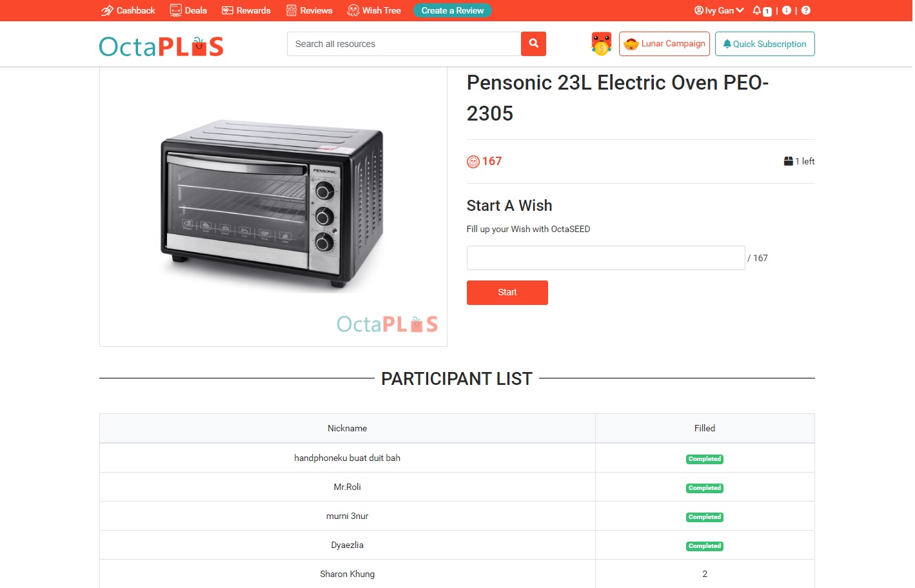915x588 pixels.
Task: Expand the Ivy Gan account dropdown
Action: (x=719, y=10)
